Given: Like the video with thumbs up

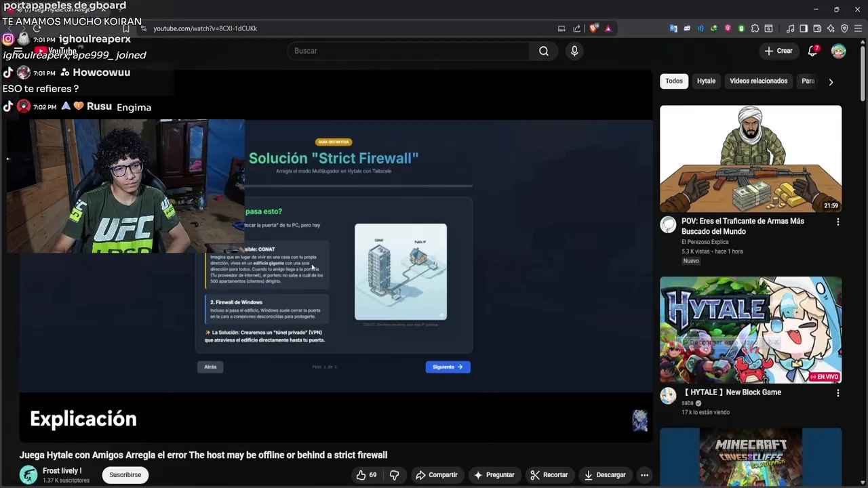Looking at the screenshot, I should pos(366,475).
